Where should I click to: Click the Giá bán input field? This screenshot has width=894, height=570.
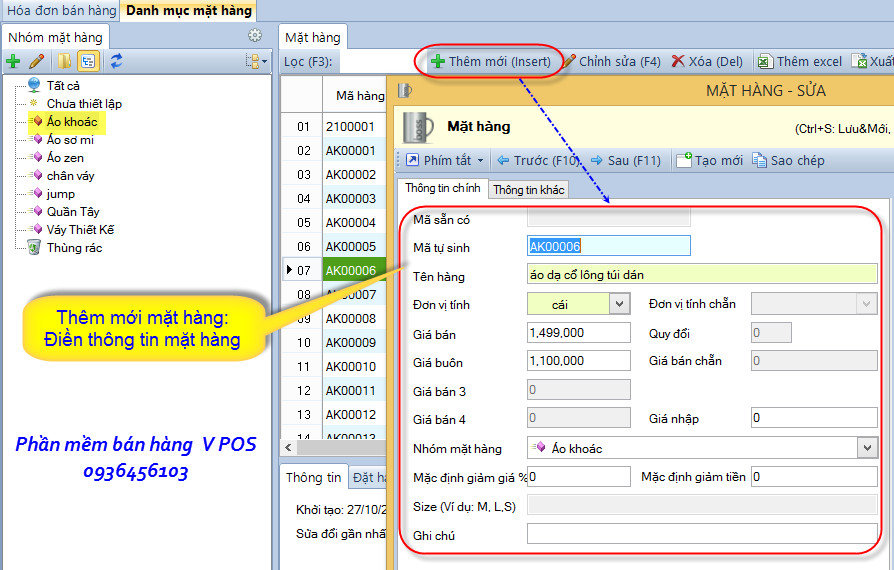(579, 333)
